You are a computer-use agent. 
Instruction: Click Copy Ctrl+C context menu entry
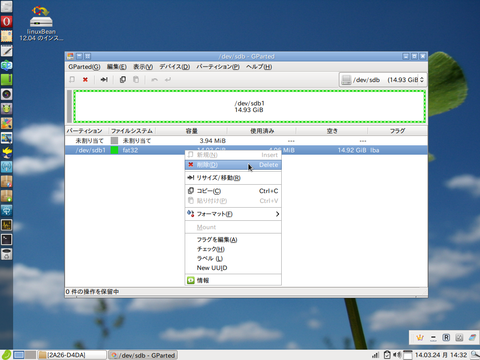[x=233, y=191]
